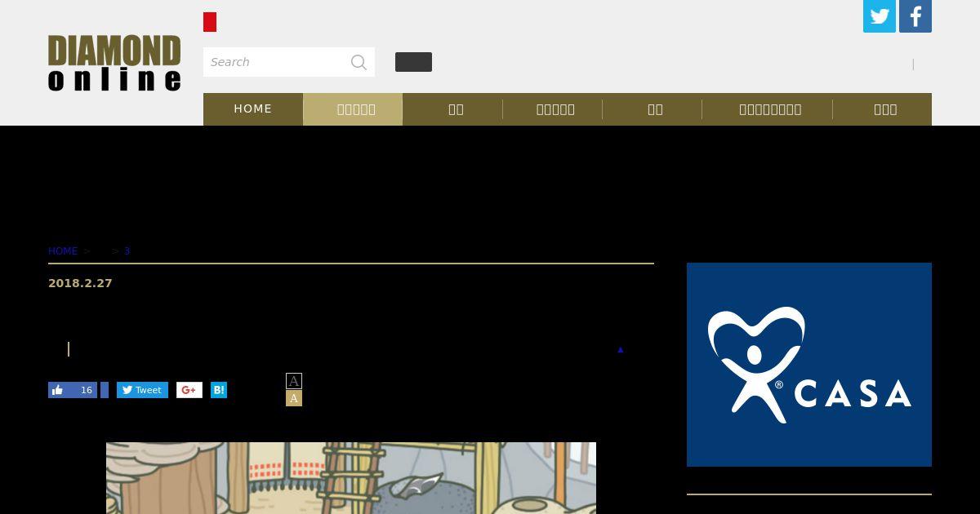Open the HOME navigation tab
Screen dimensions: 980x514
tap(253, 109)
